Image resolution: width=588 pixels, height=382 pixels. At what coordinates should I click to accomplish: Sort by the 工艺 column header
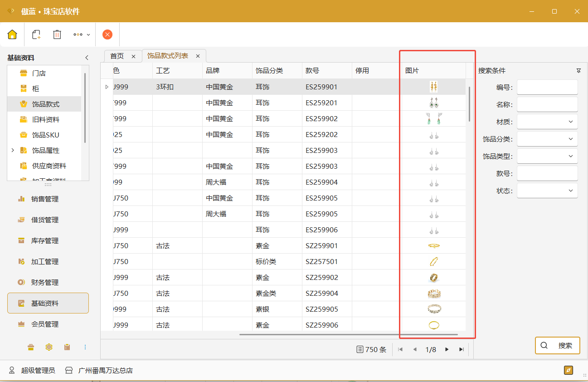coord(177,71)
